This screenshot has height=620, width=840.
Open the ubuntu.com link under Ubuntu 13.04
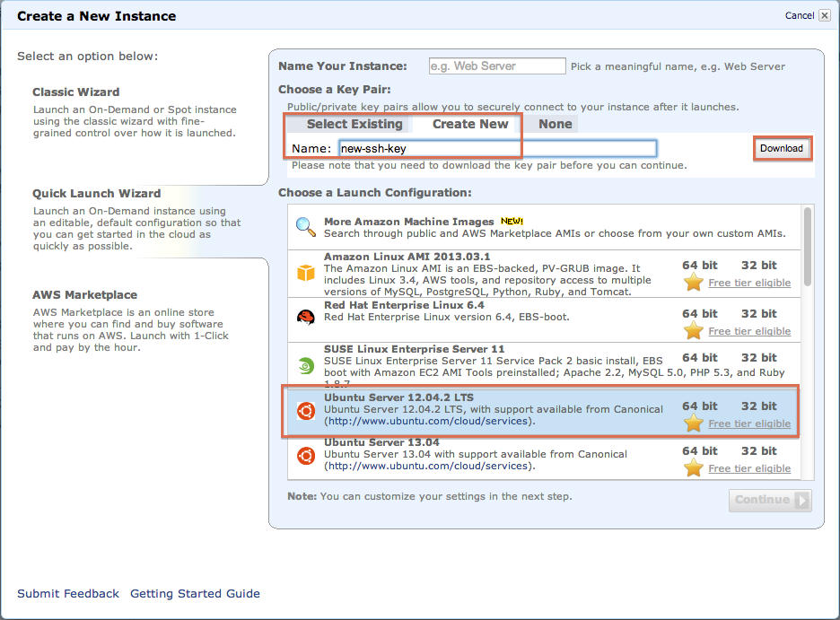428,467
